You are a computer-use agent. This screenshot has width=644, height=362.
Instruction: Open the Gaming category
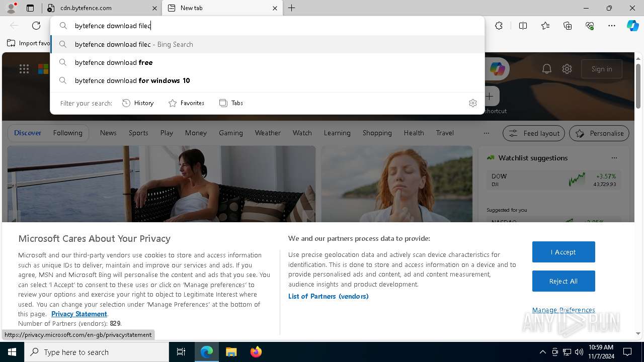coord(231,133)
